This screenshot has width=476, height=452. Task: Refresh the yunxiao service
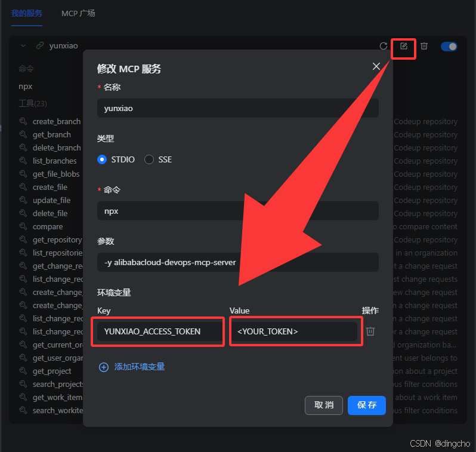click(x=384, y=46)
